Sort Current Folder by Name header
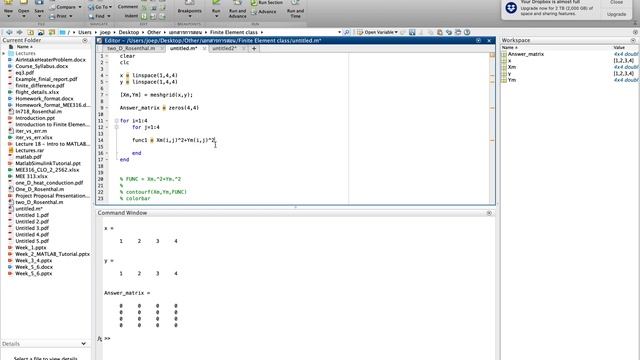This screenshot has height=360, width=640. point(24,47)
